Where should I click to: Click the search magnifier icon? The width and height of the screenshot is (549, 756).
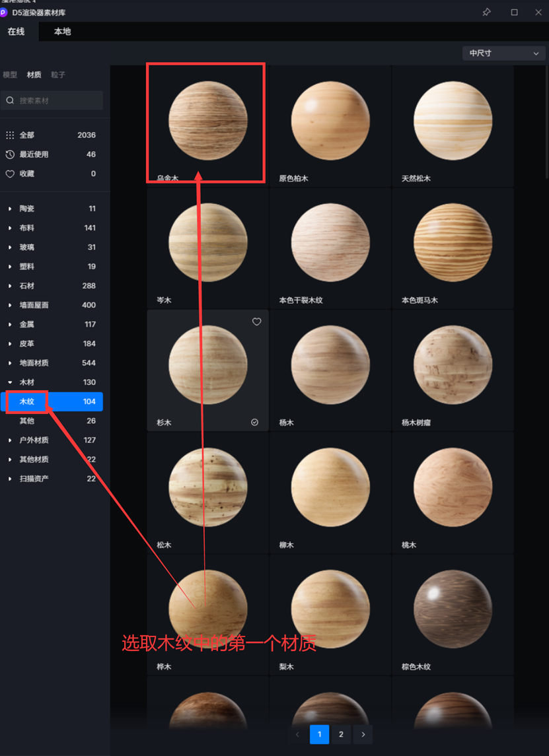pos(10,100)
